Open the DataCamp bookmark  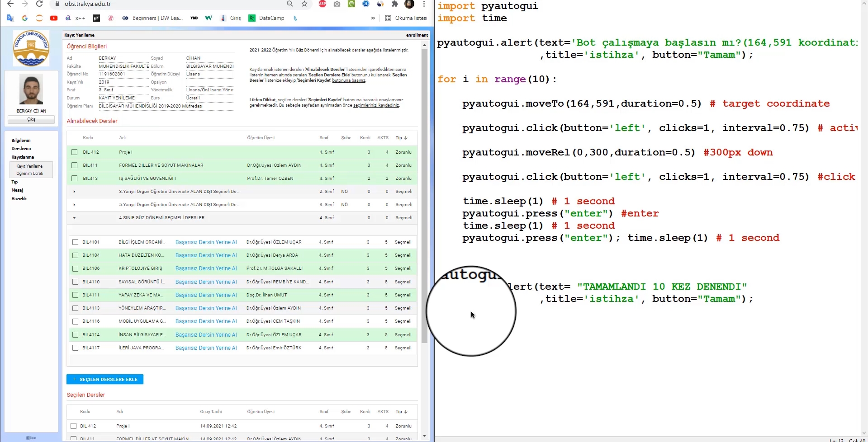tap(266, 18)
